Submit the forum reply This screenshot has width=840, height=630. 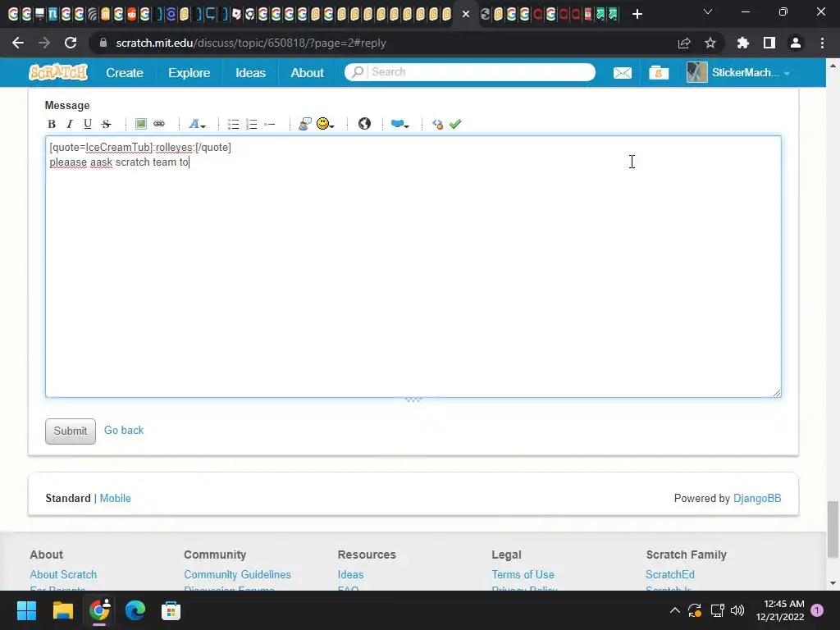pos(71,431)
